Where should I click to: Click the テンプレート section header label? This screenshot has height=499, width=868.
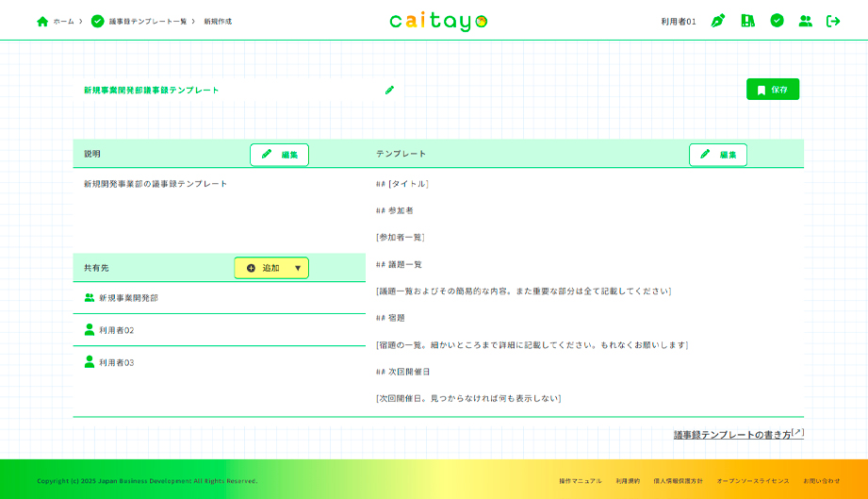point(401,154)
